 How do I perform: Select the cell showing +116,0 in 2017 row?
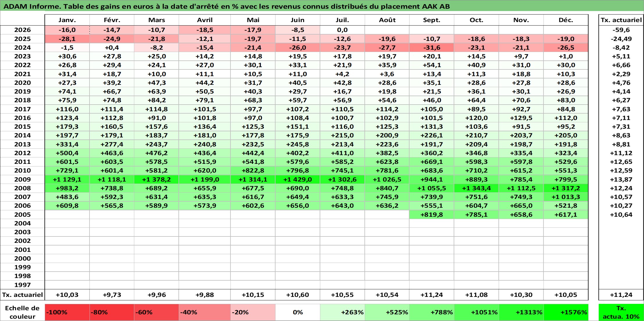(x=67, y=109)
